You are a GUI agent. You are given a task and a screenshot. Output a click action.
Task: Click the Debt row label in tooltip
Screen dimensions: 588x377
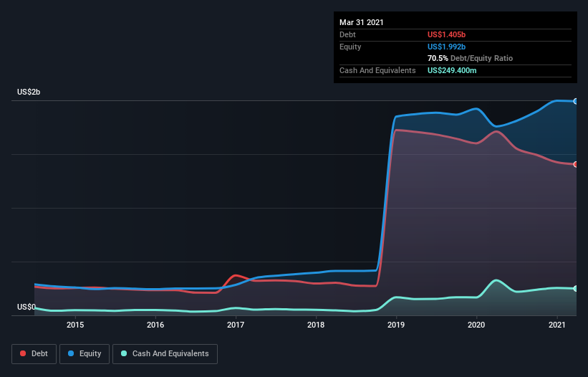click(347, 34)
